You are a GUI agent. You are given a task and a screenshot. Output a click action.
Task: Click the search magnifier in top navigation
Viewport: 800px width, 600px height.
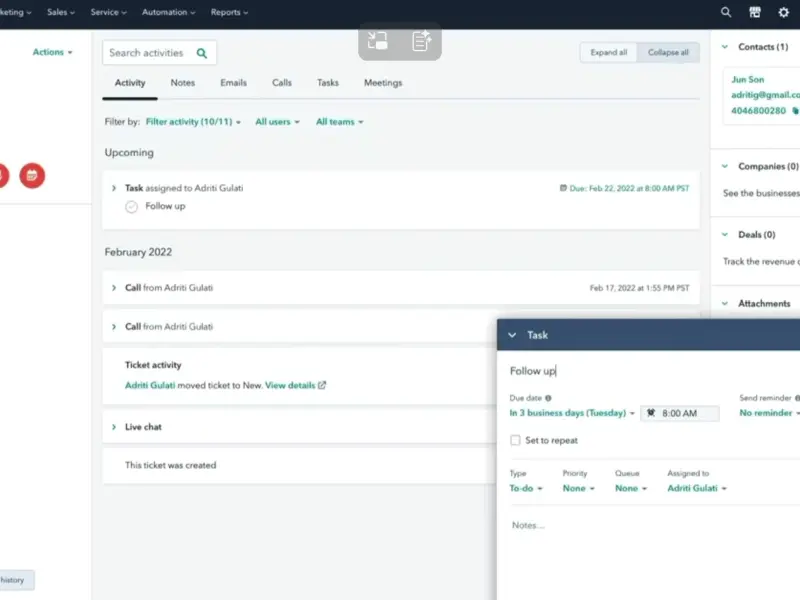coord(726,12)
